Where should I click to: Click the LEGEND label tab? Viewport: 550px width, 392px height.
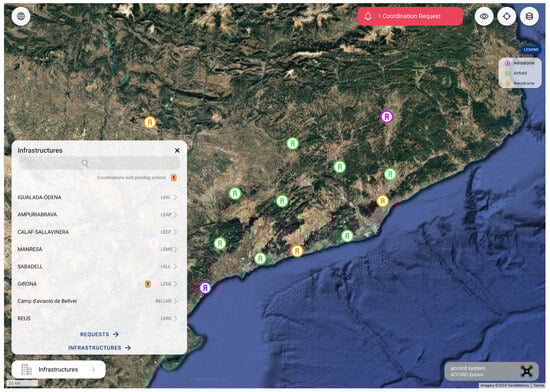(531, 50)
